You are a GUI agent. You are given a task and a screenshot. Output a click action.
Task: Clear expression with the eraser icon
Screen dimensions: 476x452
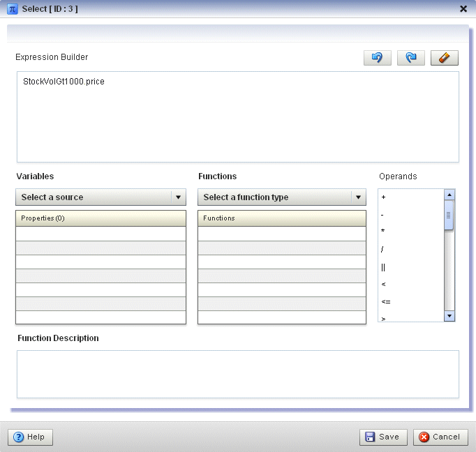(x=445, y=58)
